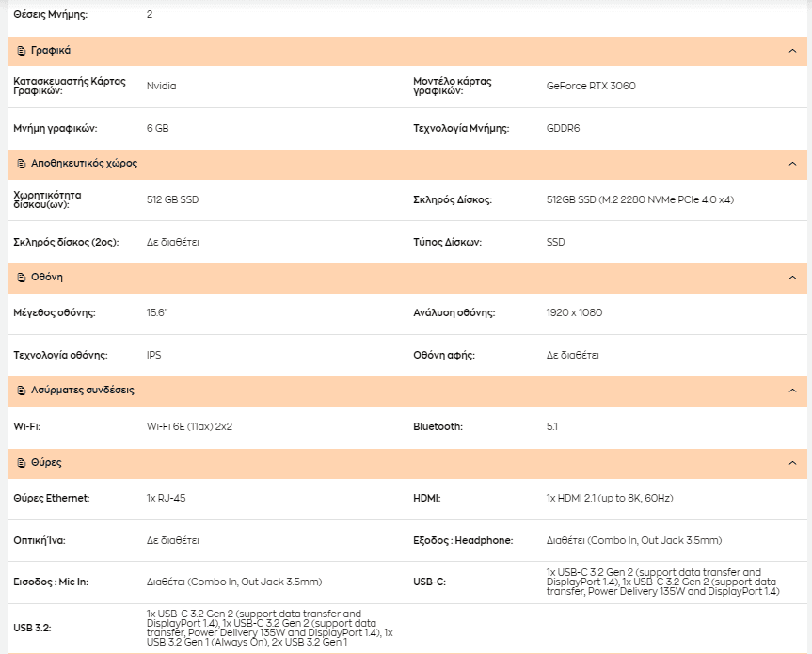Collapse the Θύρες section chevron
812x654 pixels.
click(792, 463)
